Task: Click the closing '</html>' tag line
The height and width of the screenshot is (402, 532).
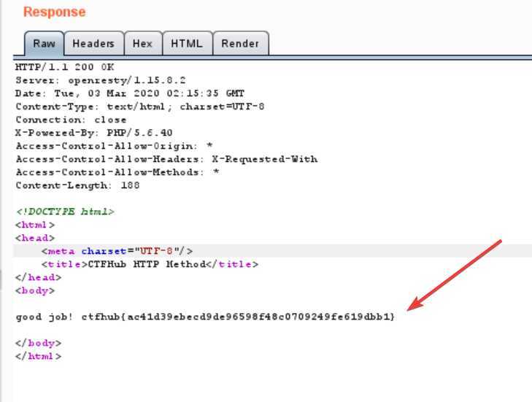Action: click(x=39, y=357)
